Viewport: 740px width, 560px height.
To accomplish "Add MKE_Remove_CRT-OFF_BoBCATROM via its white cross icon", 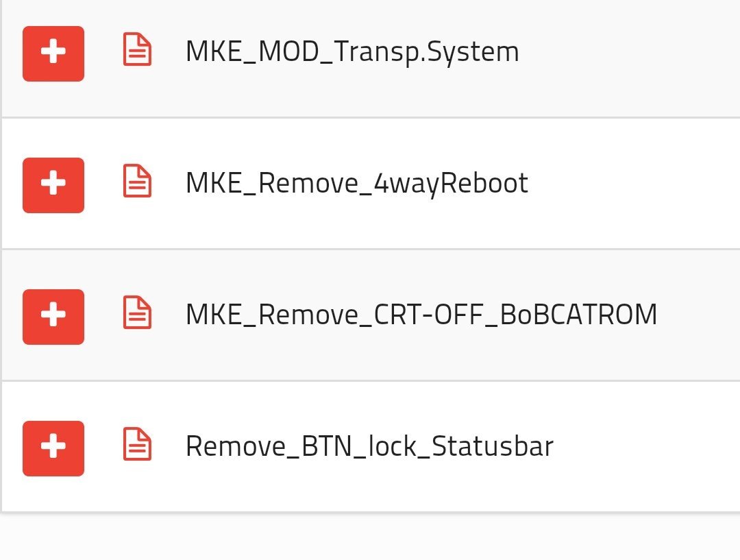I will click(53, 315).
